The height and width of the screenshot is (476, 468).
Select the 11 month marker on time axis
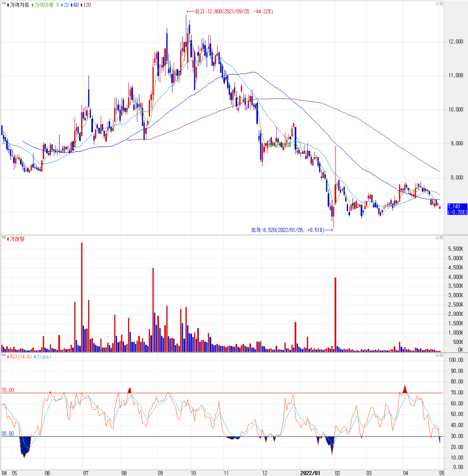226,473
